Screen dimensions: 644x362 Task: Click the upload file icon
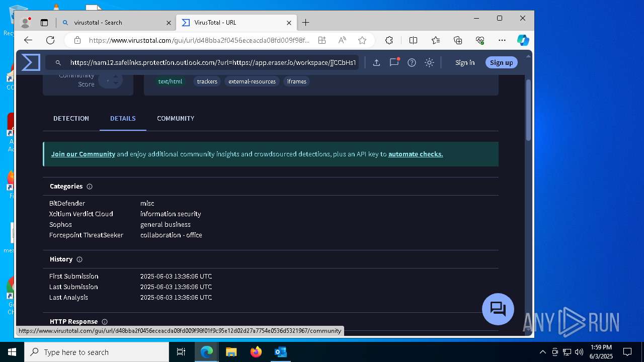coord(376,63)
